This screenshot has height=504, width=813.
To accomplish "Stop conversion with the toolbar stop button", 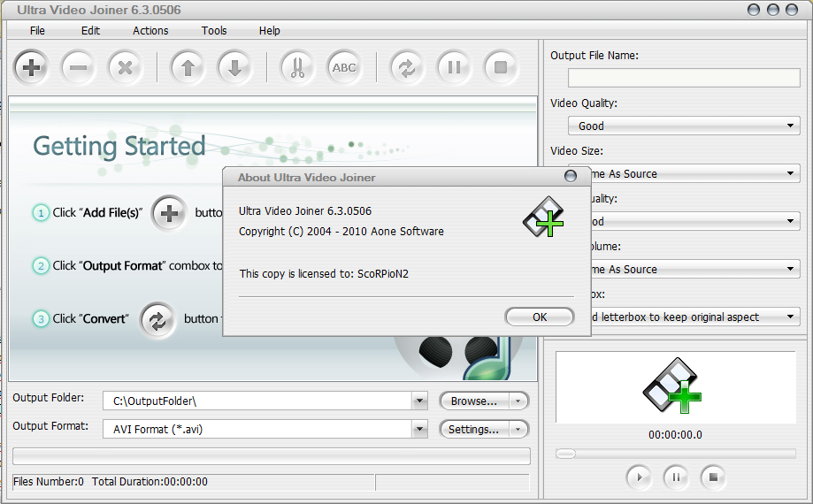I will 501,67.
